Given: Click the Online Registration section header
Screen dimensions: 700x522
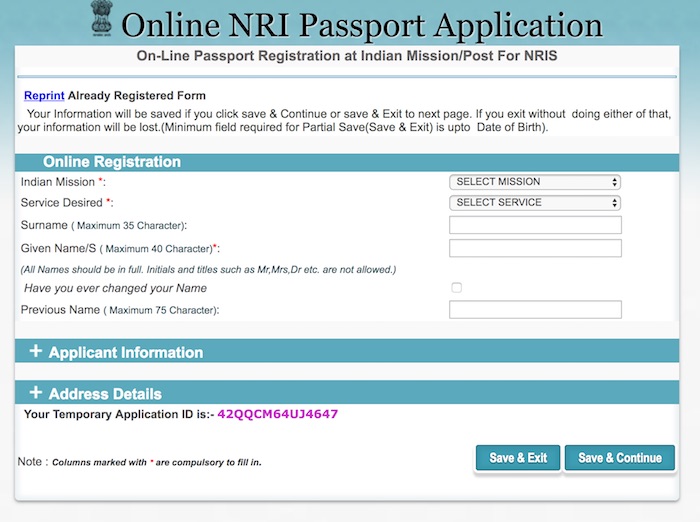Looking at the screenshot, I should 112,162.
